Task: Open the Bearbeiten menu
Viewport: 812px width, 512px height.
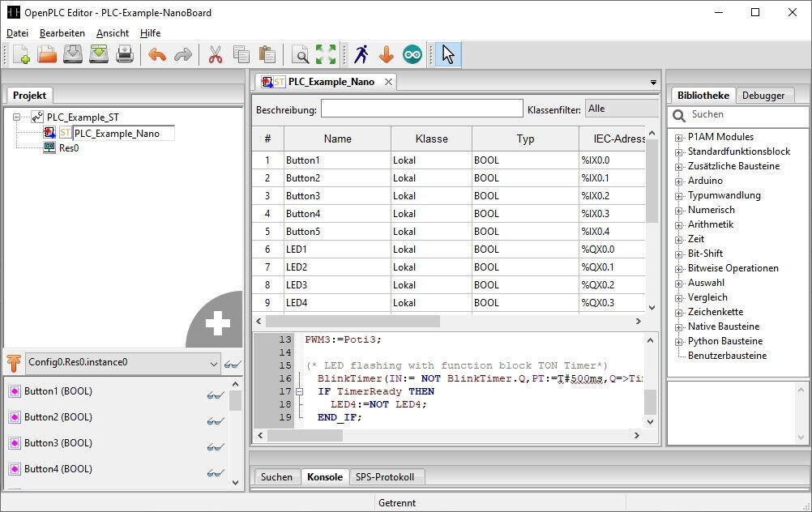Action: pyautogui.click(x=62, y=33)
